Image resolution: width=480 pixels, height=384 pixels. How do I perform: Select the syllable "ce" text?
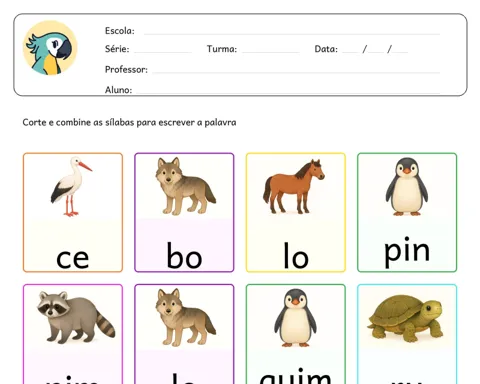click(x=73, y=258)
